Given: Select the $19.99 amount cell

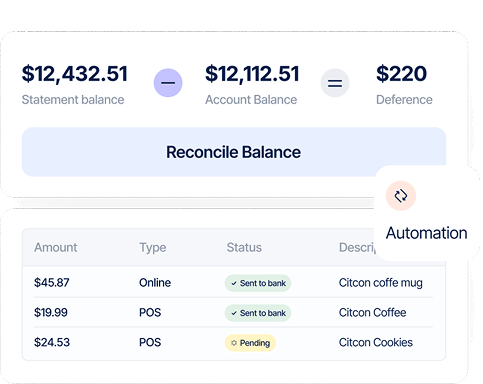Looking at the screenshot, I should pos(51,313).
